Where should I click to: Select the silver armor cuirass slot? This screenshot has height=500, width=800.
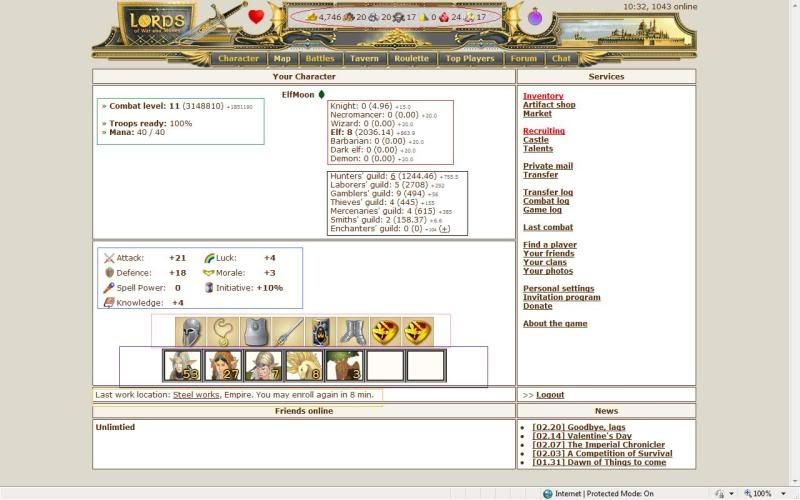coord(255,332)
